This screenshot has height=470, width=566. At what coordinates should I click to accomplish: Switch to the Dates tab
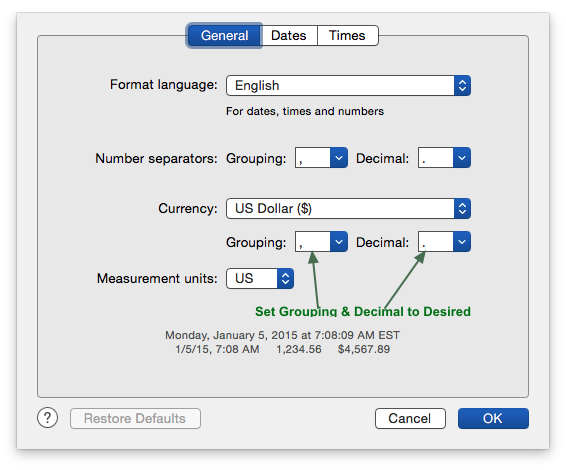tap(289, 35)
